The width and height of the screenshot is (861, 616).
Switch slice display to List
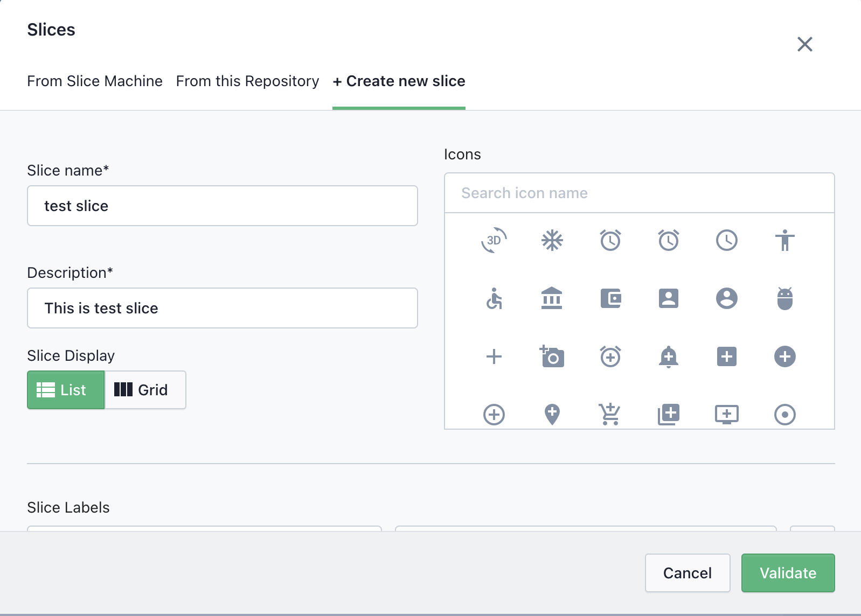(x=66, y=390)
